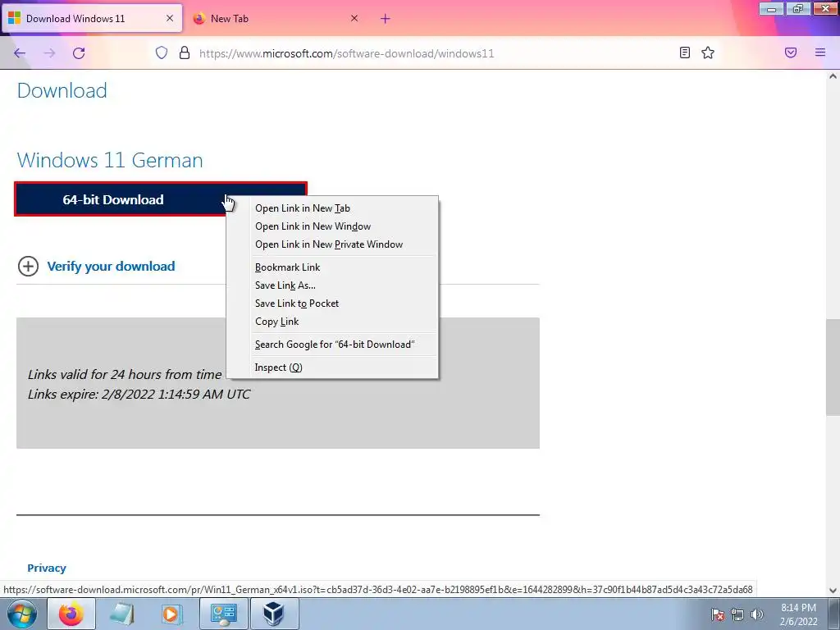Restore down the Firefox window

(x=798, y=8)
